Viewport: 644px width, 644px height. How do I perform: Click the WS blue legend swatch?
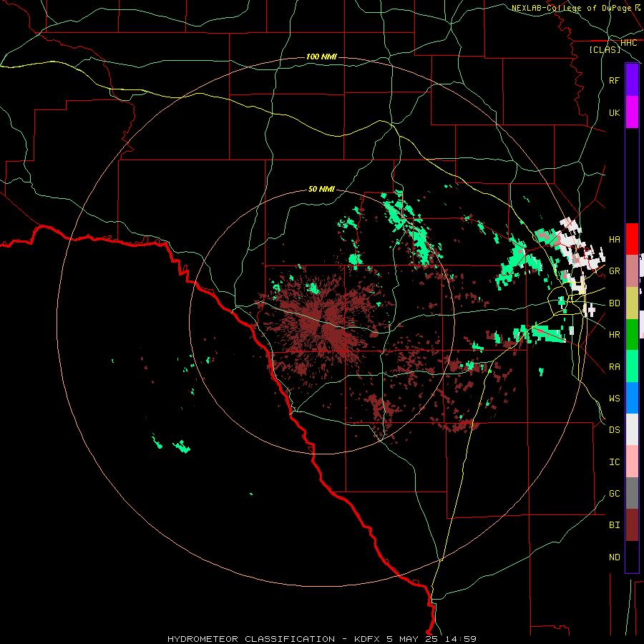(632, 398)
